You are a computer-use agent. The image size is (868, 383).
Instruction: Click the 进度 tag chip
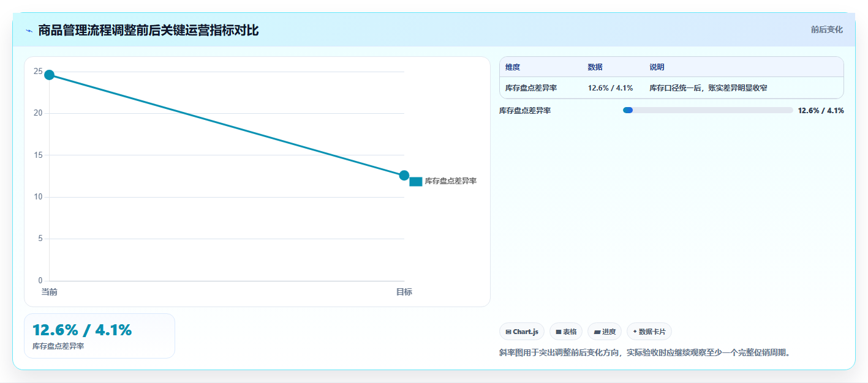pyautogui.click(x=605, y=332)
